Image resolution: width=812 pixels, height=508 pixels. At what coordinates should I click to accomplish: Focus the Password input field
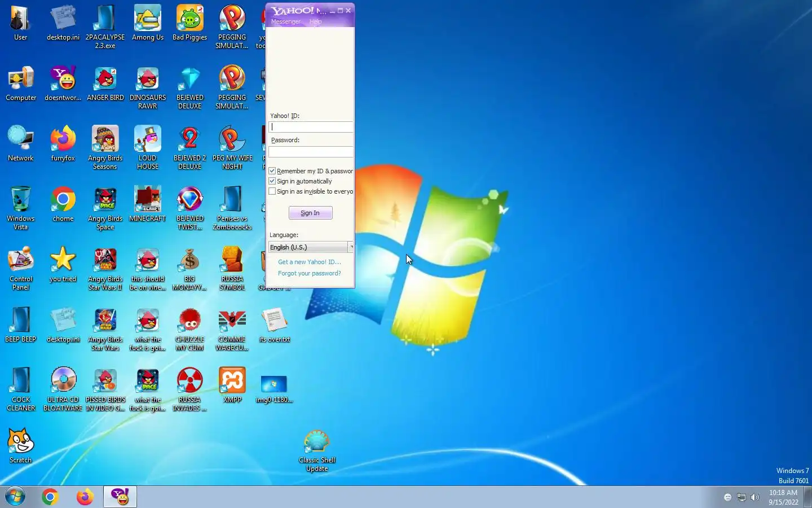311,152
